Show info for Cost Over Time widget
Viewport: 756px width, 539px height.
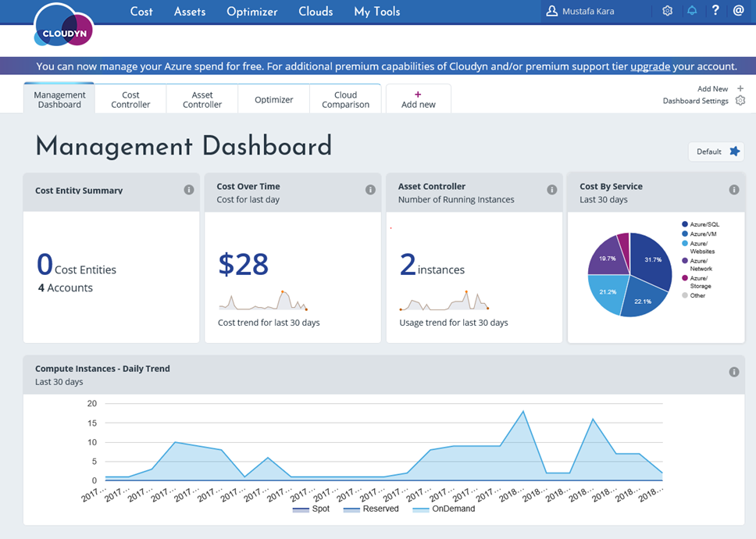pyautogui.click(x=370, y=190)
